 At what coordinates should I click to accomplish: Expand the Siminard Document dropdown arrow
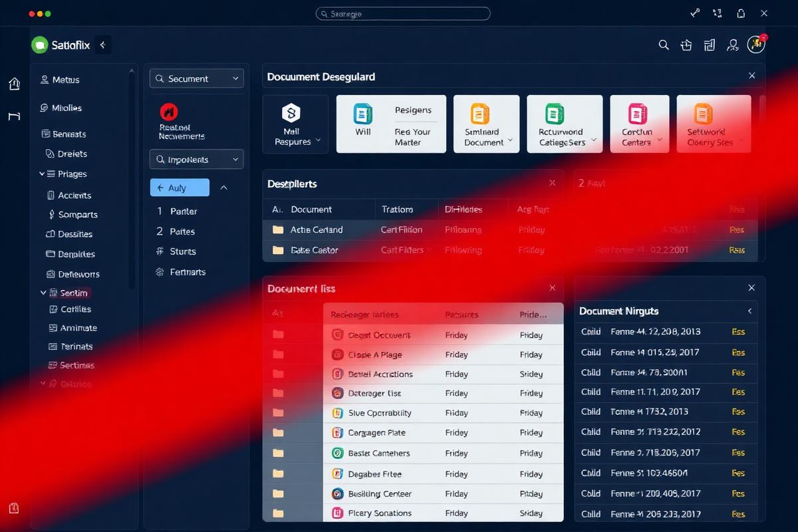510,141
